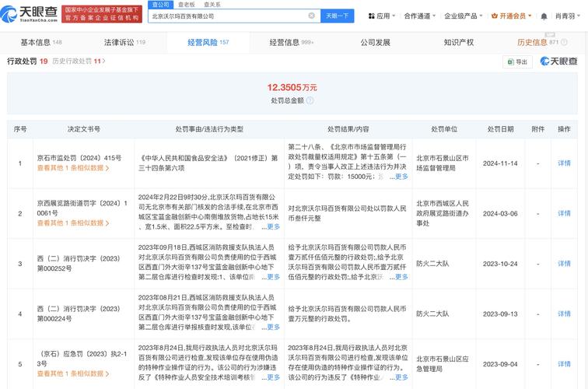
Task: Open 详情 for row 3 dated 2023-10-24
Action: coord(564,264)
